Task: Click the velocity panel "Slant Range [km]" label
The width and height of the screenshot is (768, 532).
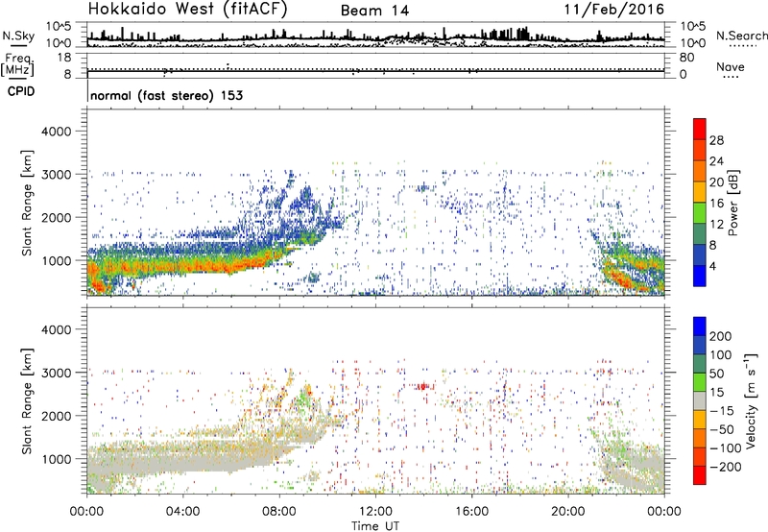Action: (27, 401)
